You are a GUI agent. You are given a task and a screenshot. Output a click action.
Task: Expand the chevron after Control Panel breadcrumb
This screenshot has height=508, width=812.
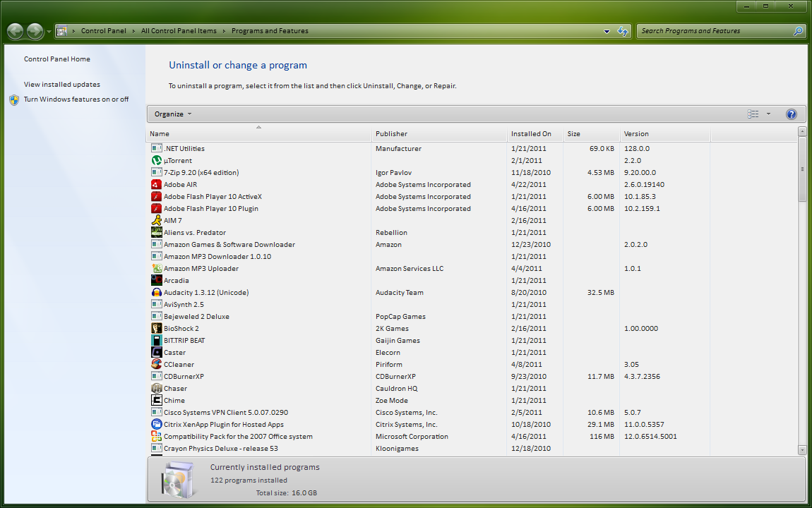click(133, 31)
